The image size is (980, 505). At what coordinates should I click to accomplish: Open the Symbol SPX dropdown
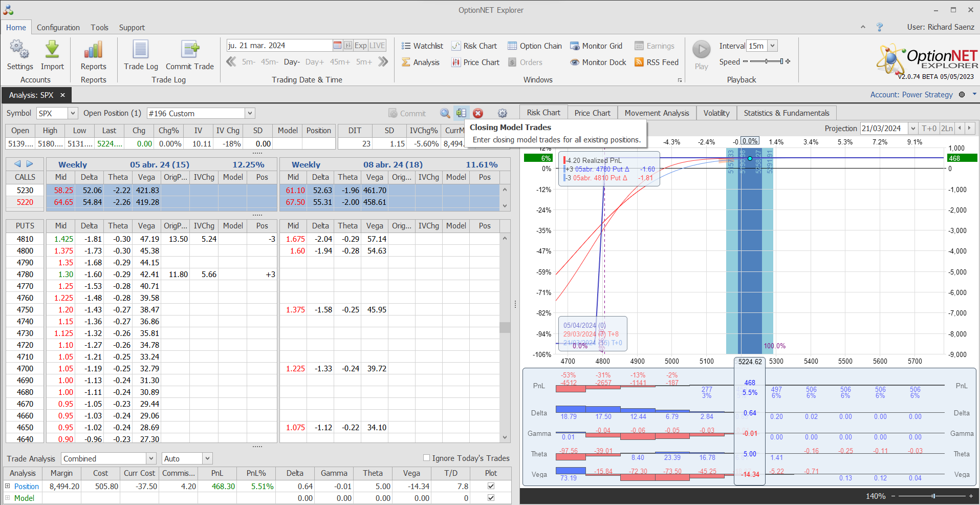pyautogui.click(x=73, y=113)
